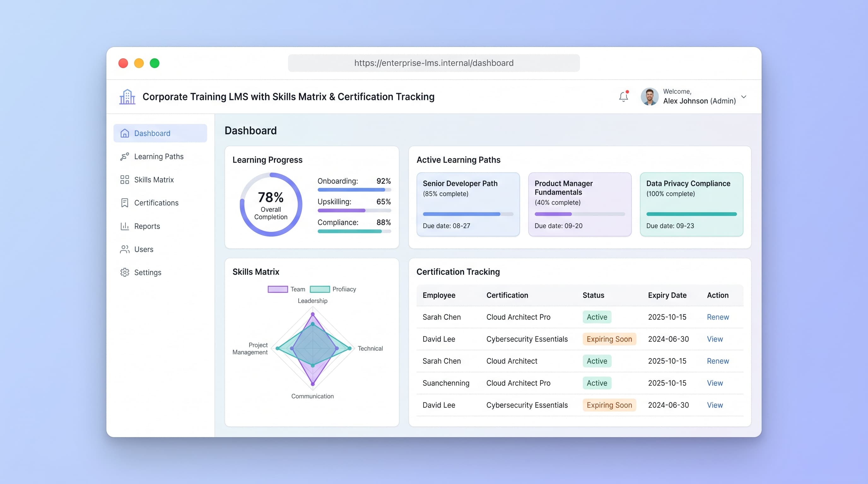
Task: Click Renew for Sarah Chen Cloud Architect
Action: pos(718,361)
